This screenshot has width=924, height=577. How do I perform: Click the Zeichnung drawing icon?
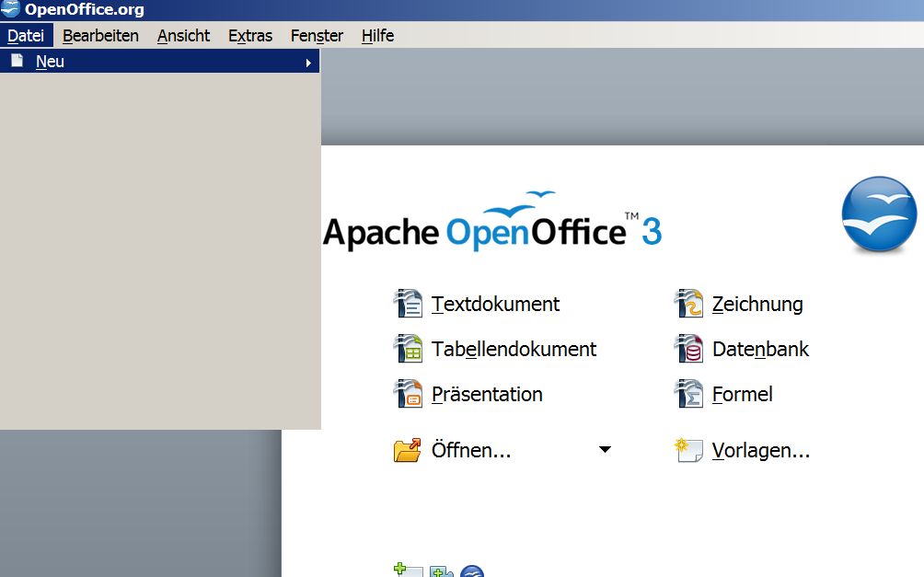tap(688, 304)
